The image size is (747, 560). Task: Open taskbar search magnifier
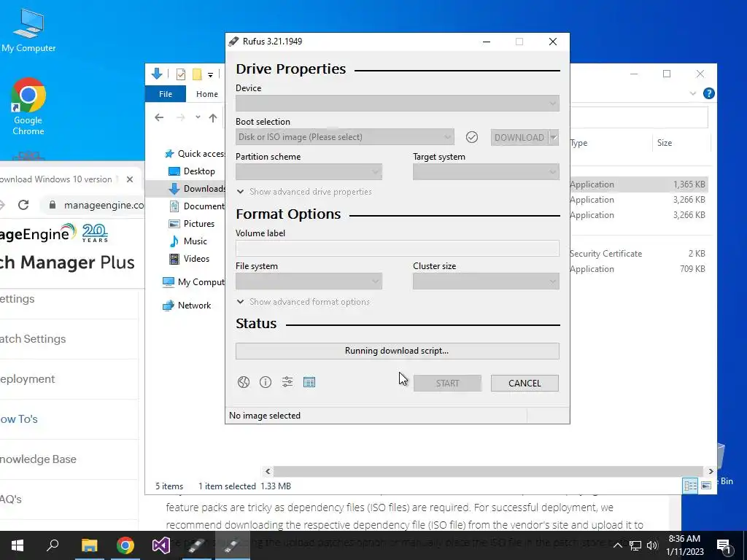(53, 545)
